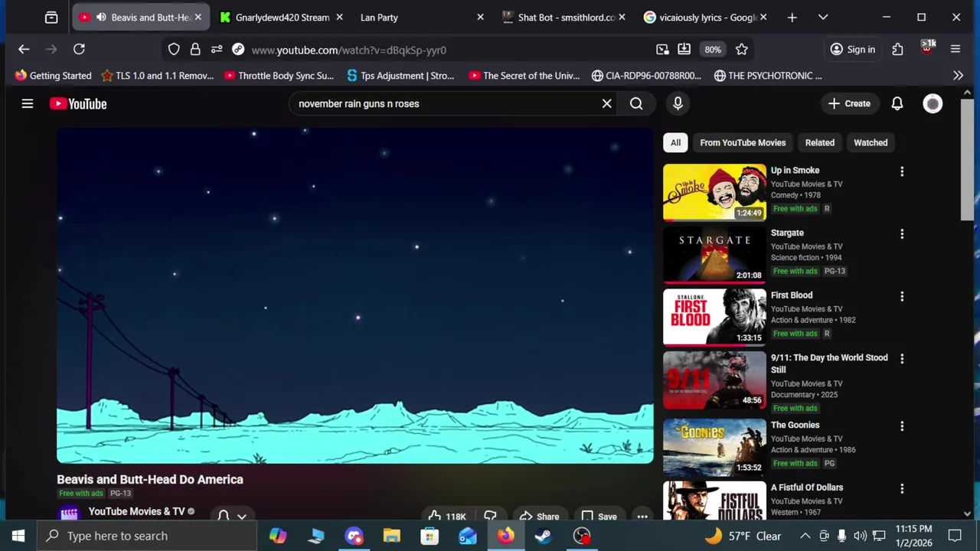Click the Sign in button
The width and height of the screenshot is (980, 551).
[853, 49]
